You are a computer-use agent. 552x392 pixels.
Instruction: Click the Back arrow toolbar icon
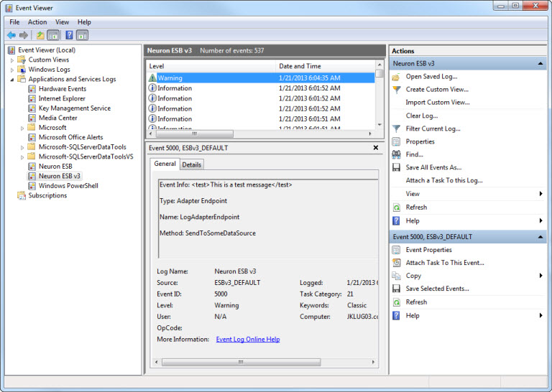pos(11,35)
